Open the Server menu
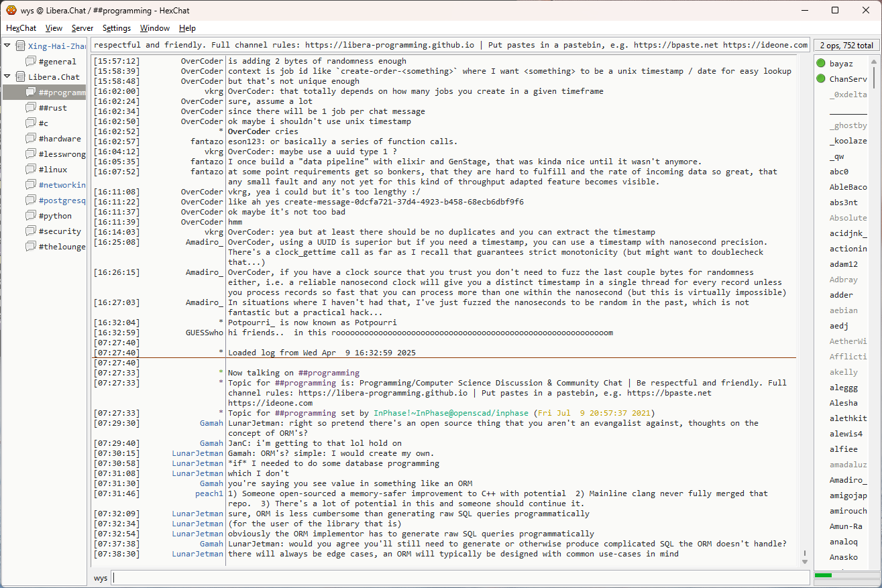This screenshot has height=588, width=882. [x=82, y=28]
